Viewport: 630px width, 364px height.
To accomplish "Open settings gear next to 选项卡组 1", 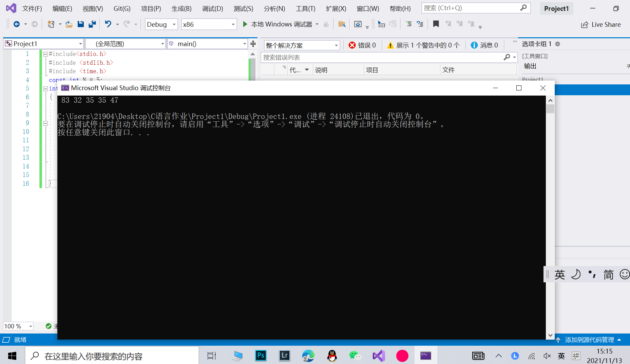I will point(557,44).
